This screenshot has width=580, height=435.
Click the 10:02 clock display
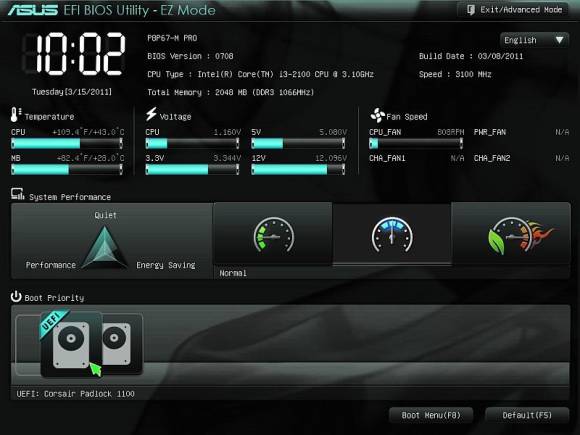tap(75, 54)
